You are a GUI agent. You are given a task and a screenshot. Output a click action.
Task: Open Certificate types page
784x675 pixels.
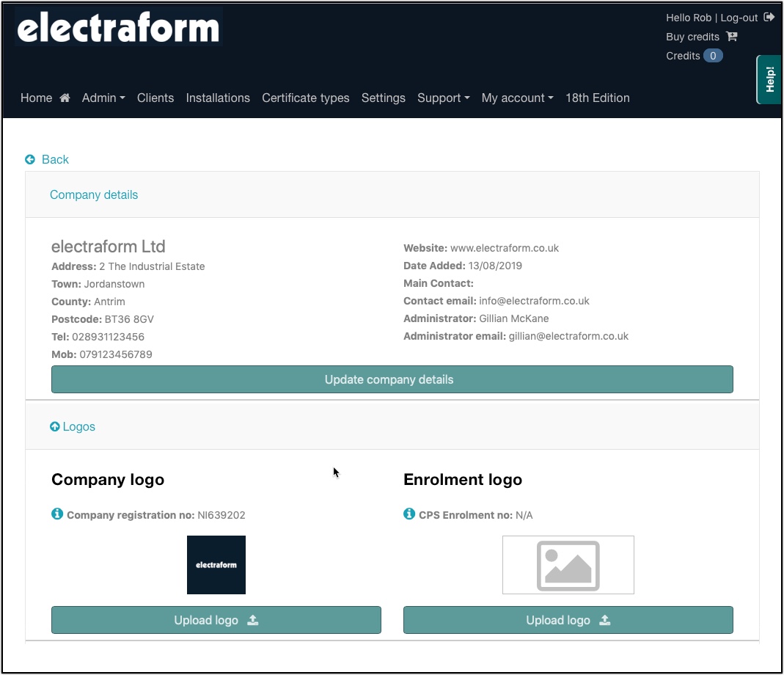306,98
